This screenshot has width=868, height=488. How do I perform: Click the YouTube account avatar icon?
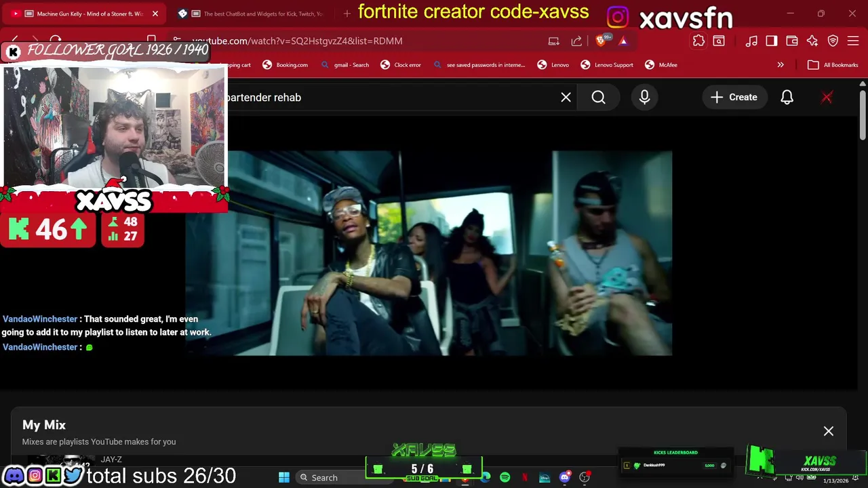click(827, 98)
